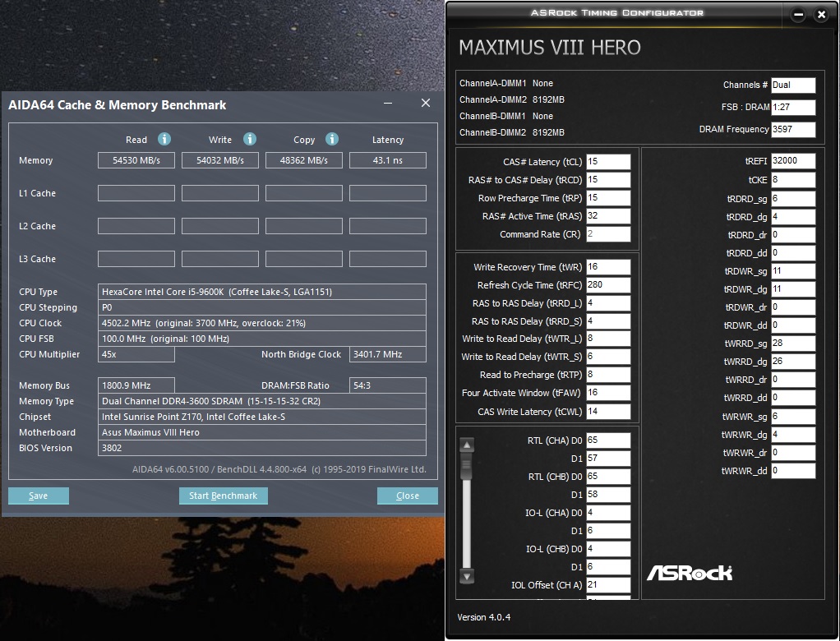Click the RAS# to CAS# Delay (tRCD) field

[x=608, y=179]
